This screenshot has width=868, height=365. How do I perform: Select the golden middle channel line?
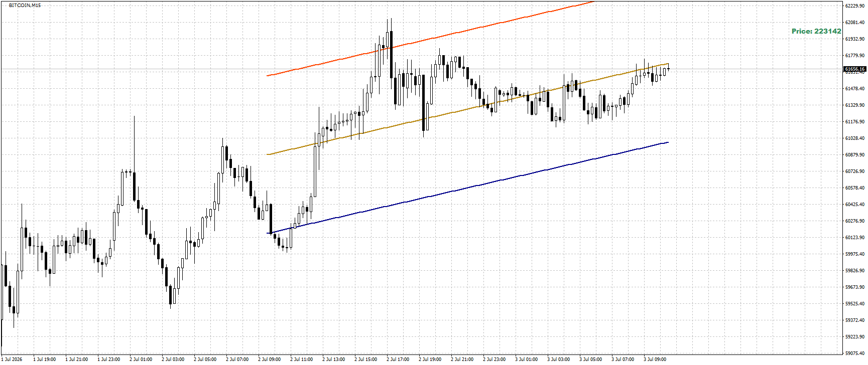click(x=467, y=109)
